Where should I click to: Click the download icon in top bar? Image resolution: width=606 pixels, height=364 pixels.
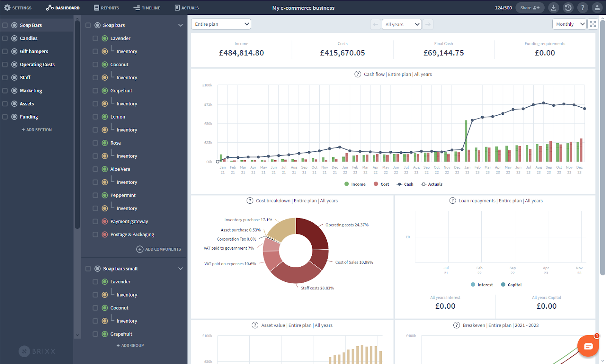pyautogui.click(x=553, y=8)
